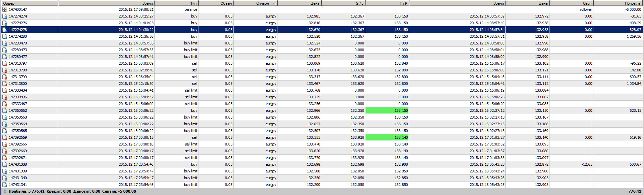The width and height of the screenshot is (644, 195).
Task: Click the order number 147392669
Action: 18,151
